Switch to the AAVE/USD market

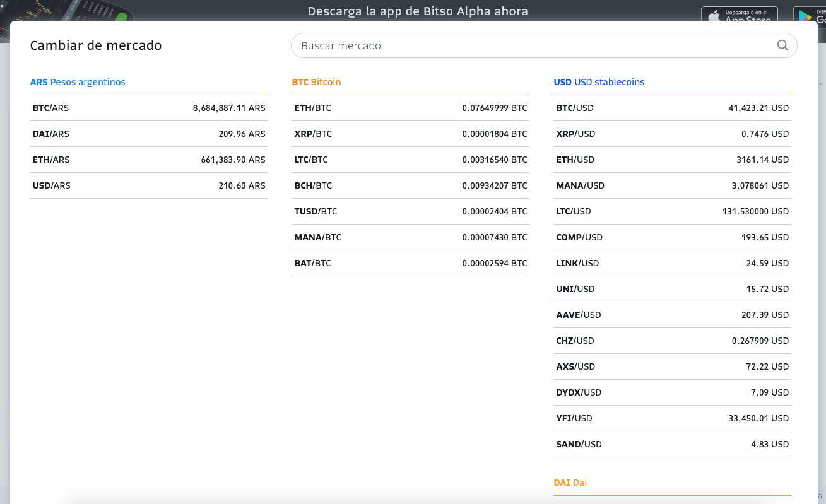(672, 315)
